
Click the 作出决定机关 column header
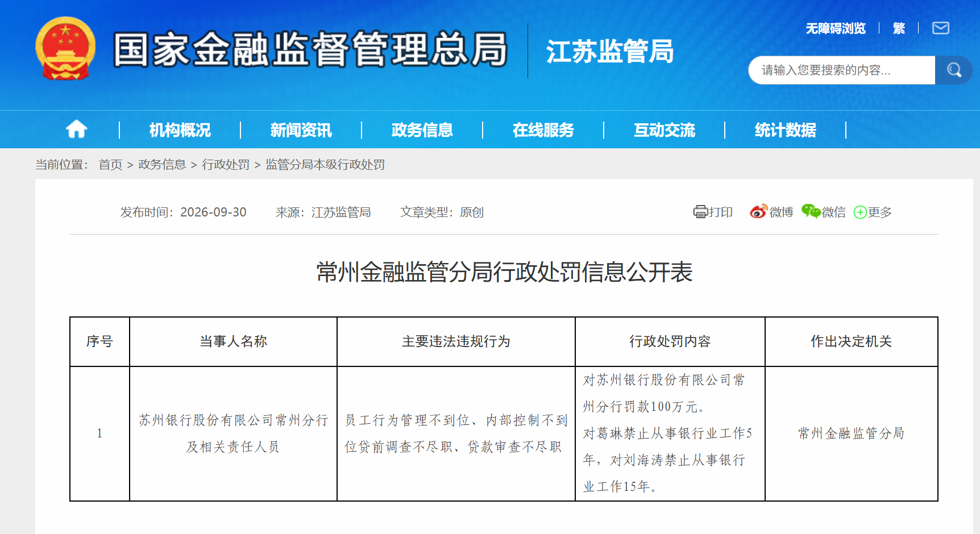(852, 341)
